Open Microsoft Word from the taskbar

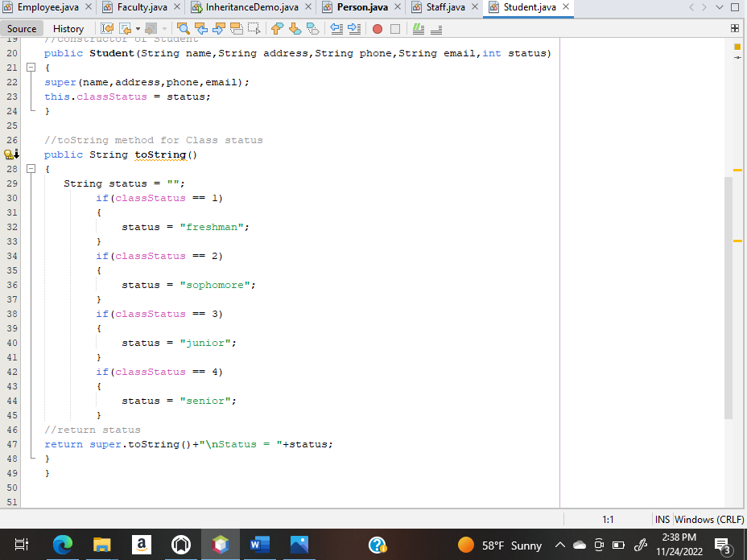[x=260, y=544]
